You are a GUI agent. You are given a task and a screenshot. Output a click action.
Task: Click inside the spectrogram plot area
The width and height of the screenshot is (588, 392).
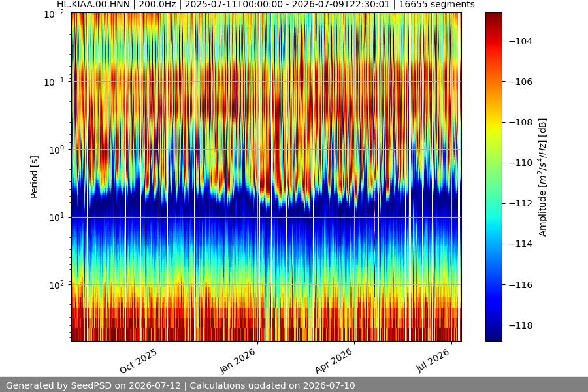point(267,177)
